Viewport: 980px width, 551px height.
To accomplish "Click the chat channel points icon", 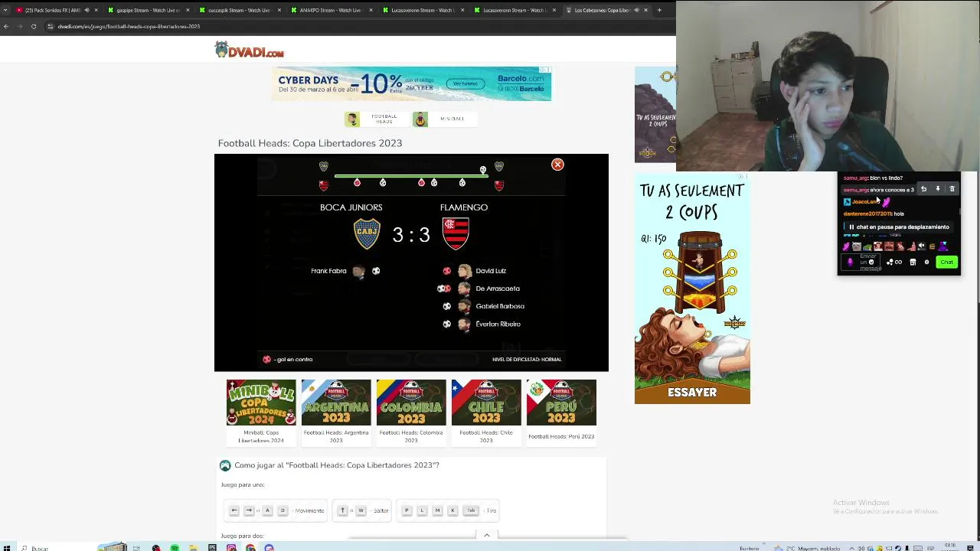I will 893,262.
